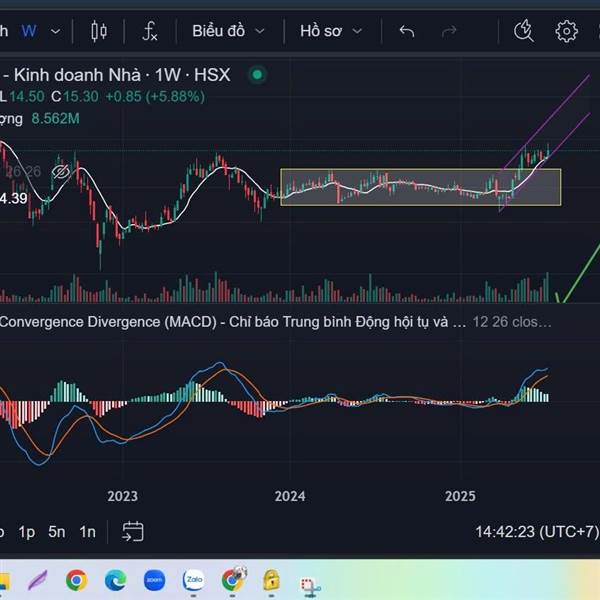Open Zoom from the taskbar
This screenshot has width=600, height=600.
[x=155, y=580]
